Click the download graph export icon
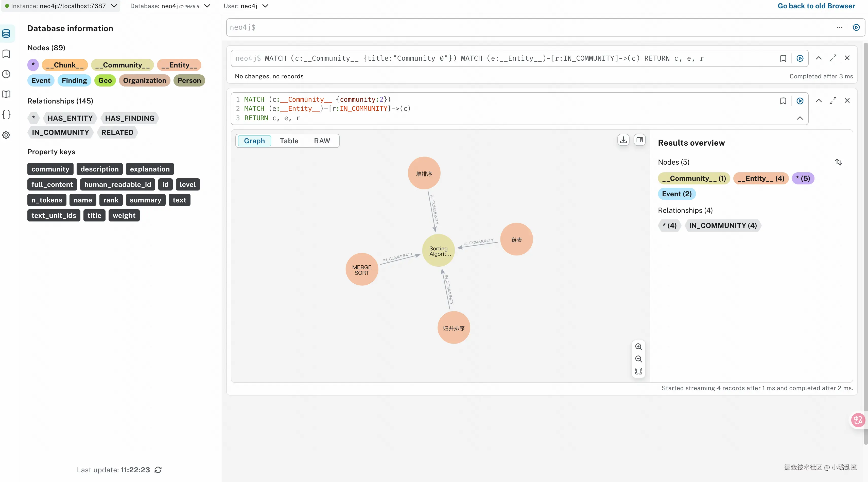 tap(623, 140)
